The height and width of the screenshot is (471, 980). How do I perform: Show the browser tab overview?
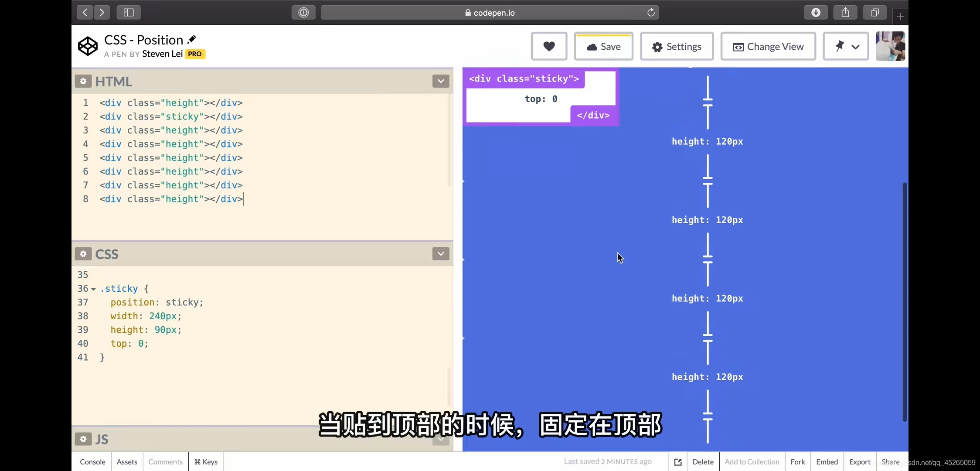(875, 12)
